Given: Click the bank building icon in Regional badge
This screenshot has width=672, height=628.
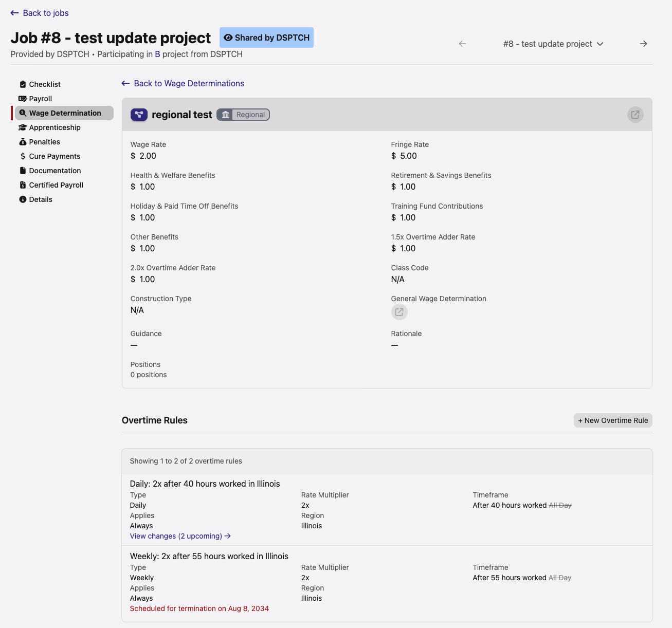Looking at the screenshot, I should 225,115.
